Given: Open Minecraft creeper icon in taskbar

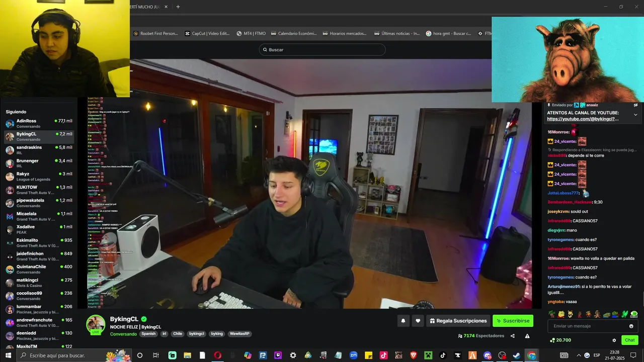Looking at the screenshot, I should [x=428, y=355].
